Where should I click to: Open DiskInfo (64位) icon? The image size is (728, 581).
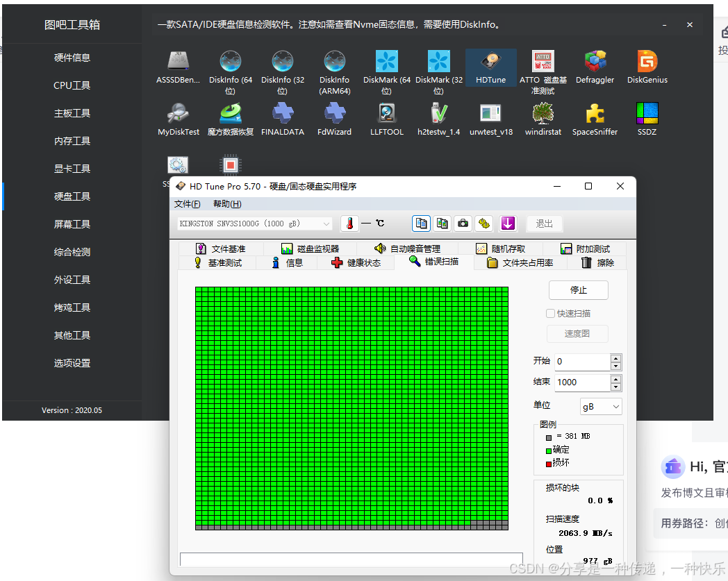tap(231, 61)
